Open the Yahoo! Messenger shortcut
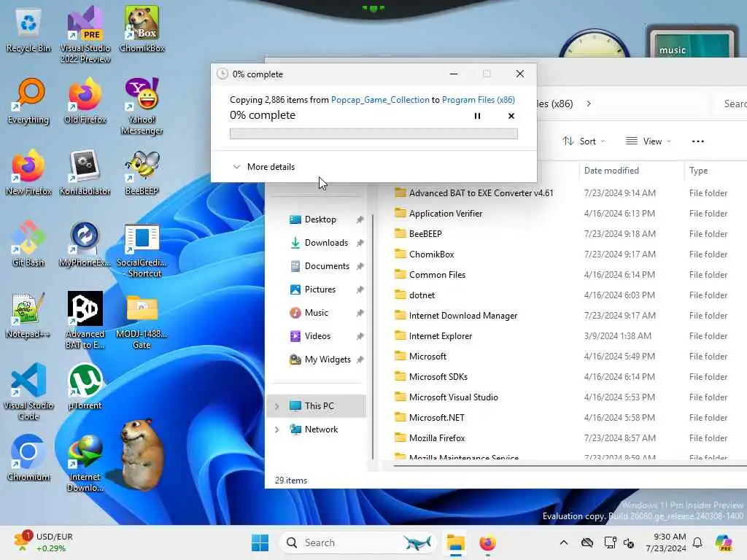This screenshot has height=560, width=747. click(x=142, y=106)
